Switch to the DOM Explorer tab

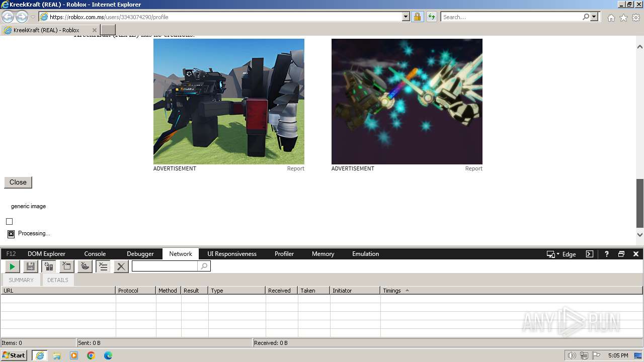(46, 254)
